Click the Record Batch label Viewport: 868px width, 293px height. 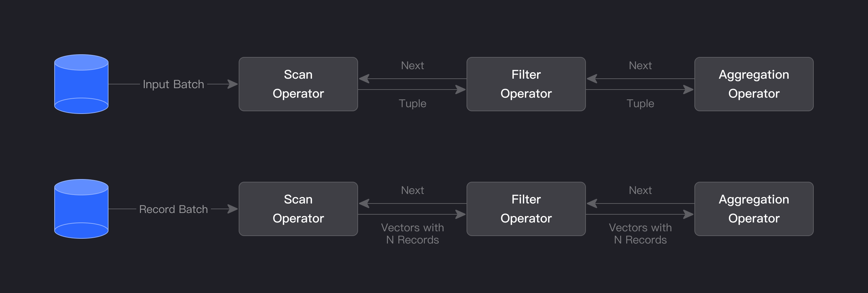click(x=173, y=209)
